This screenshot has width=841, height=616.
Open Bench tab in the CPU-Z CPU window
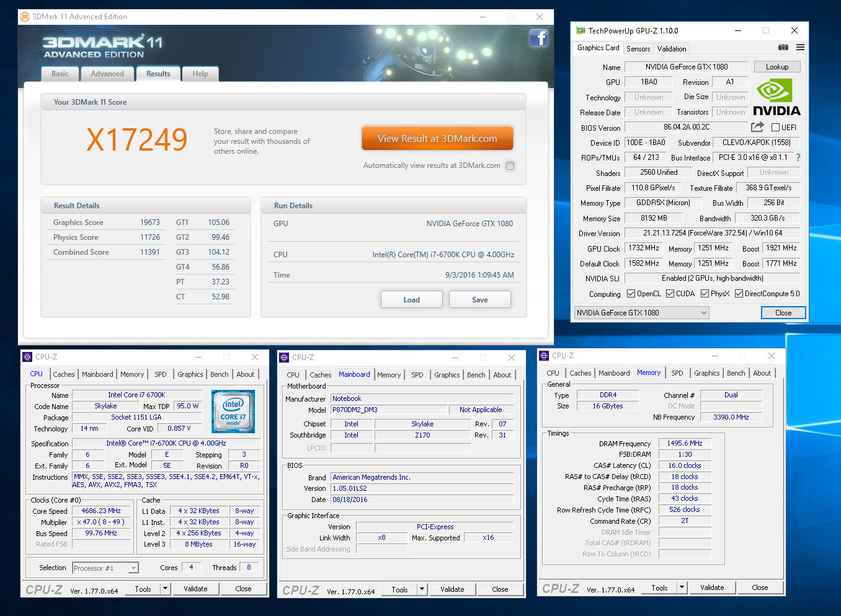[220, 374]
